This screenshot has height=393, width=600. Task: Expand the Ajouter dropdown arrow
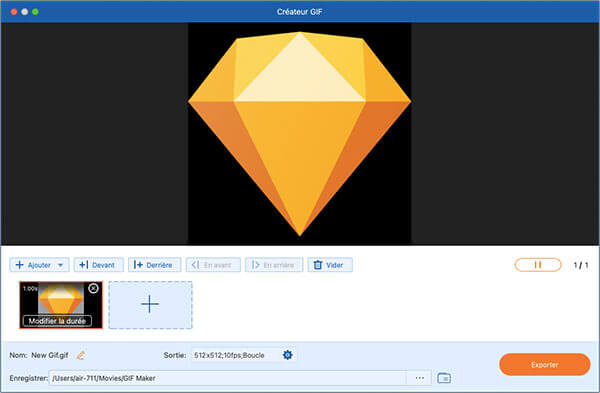pyautogui.click(x=60, y=265)
